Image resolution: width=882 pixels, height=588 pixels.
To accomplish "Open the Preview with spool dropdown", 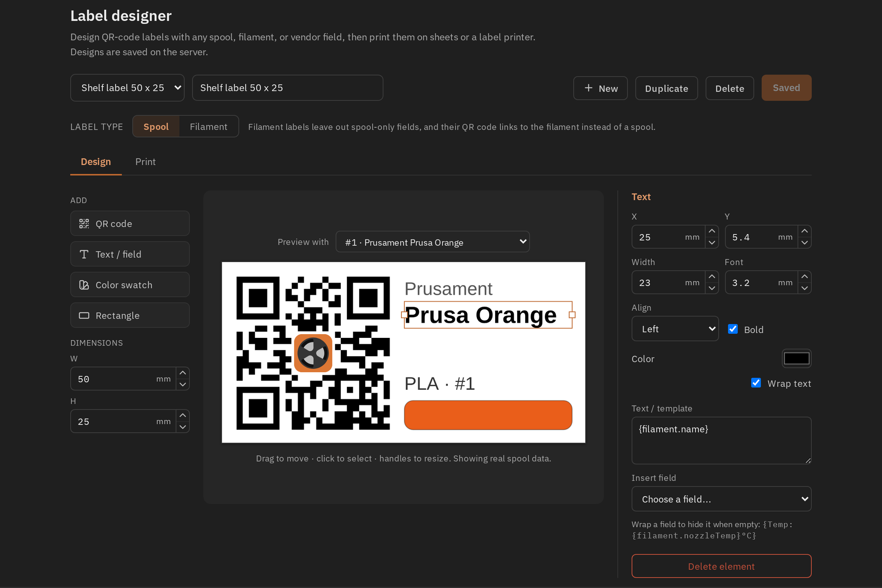I will click(433, 242).
